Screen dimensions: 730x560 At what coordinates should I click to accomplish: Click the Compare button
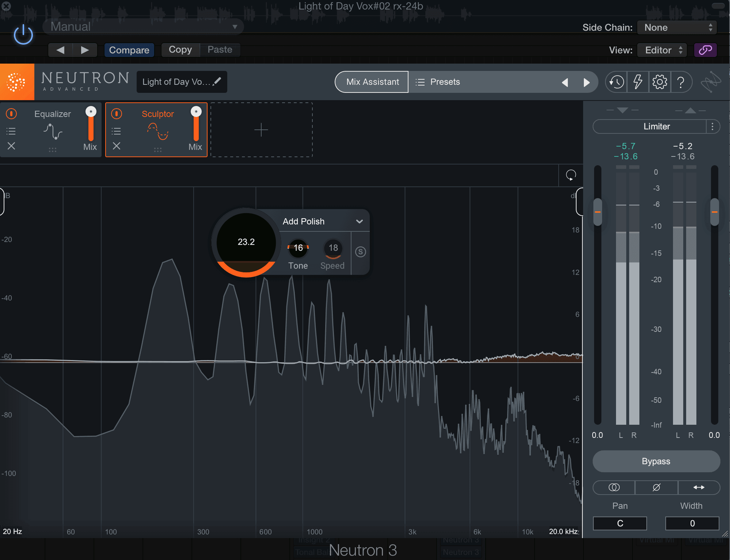click(x=129, y=50)
